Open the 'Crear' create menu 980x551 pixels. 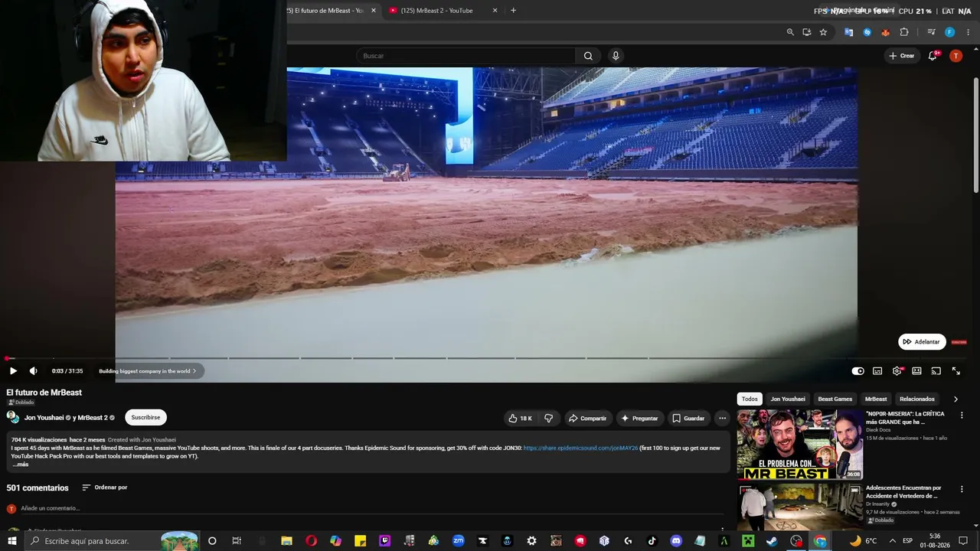tap(902, 56)
